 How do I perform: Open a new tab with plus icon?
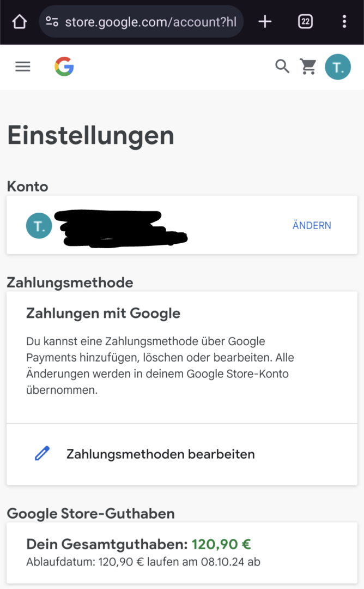coord(265,22)
